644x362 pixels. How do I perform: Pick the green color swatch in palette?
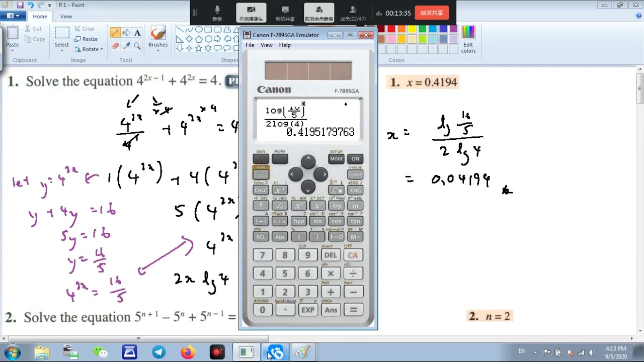423,29
